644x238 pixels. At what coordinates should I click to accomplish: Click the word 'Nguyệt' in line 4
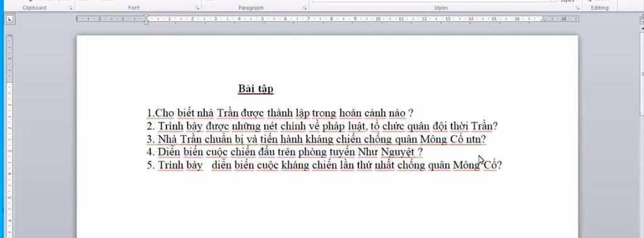[397, 152]
